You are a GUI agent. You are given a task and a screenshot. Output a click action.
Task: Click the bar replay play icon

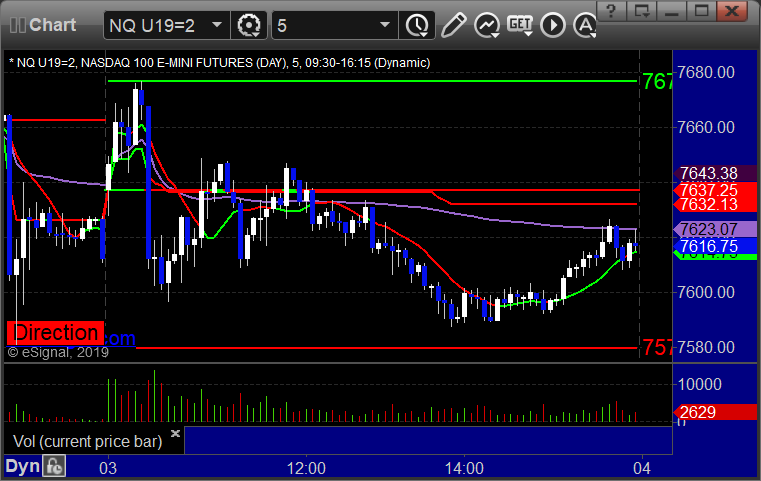pyautogui.click(x=553, y=25)
